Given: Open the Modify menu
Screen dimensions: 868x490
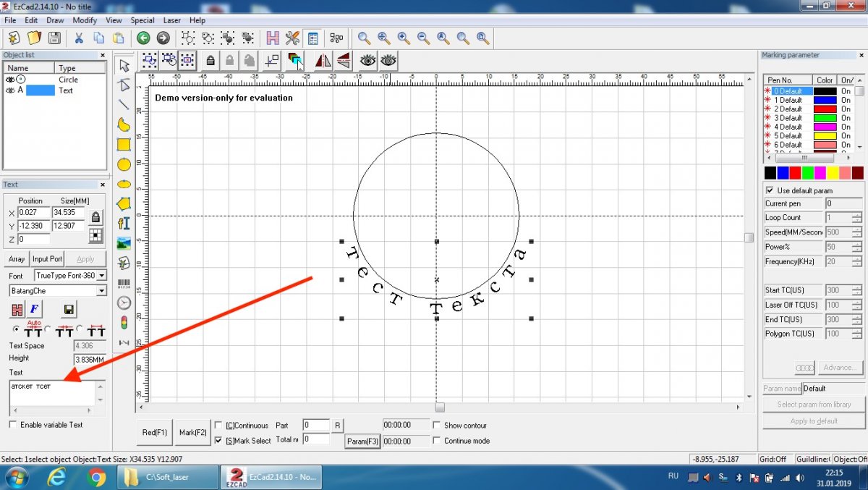Looking at the screenshot, I should (x=85, y=20).
